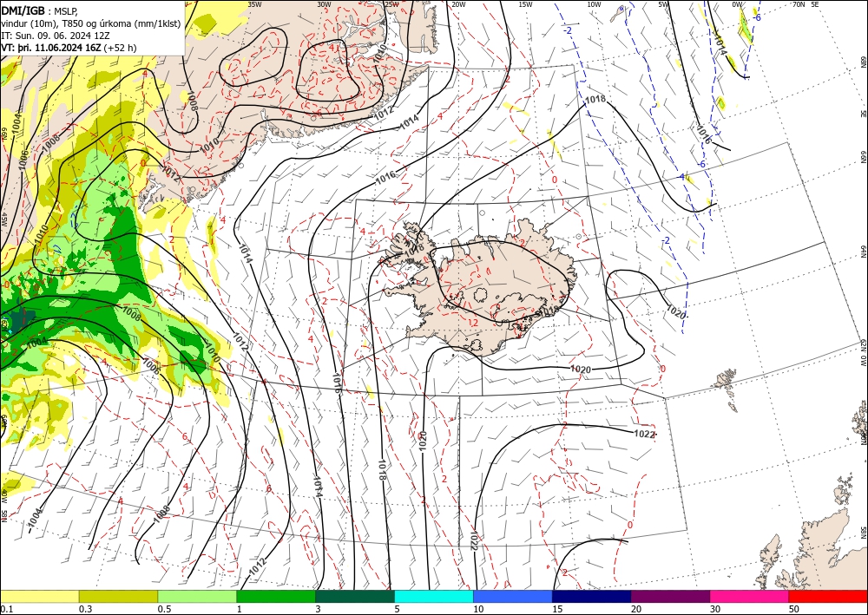Click the '0.1' legend value label
Image resolution: width=868 pixels, height=615 pixels.
[5, 609]
